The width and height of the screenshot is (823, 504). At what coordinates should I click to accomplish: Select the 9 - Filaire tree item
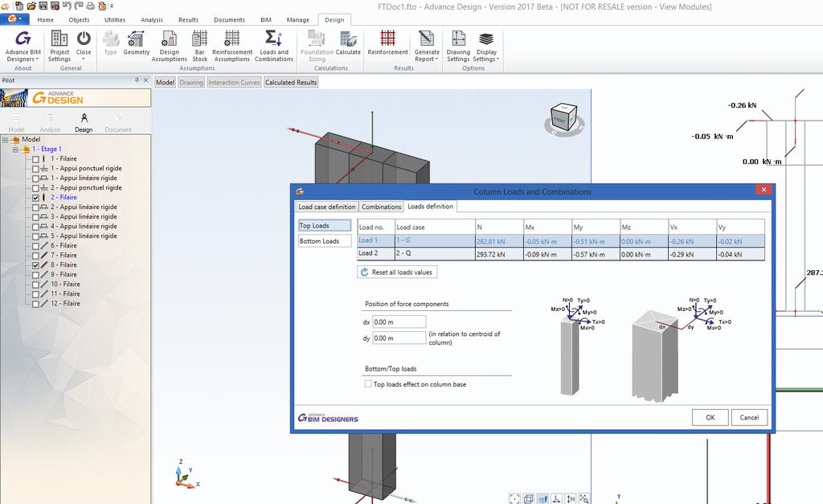point(63,275)
